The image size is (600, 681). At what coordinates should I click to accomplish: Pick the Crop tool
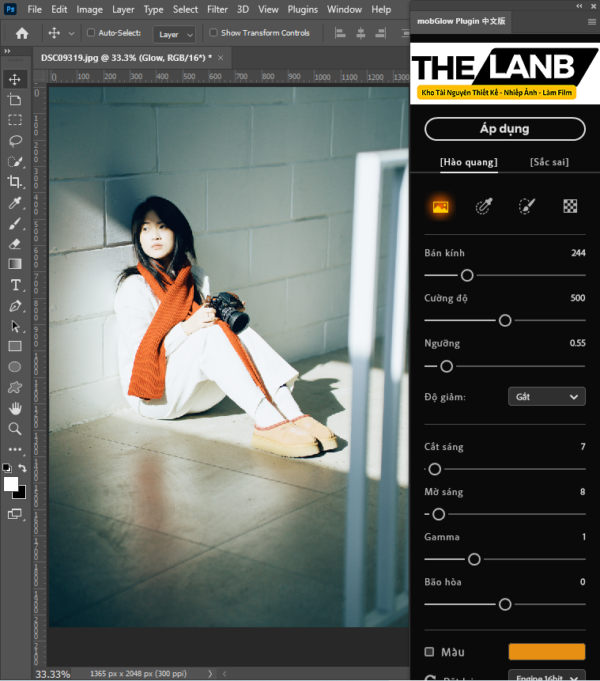point(15,181)
